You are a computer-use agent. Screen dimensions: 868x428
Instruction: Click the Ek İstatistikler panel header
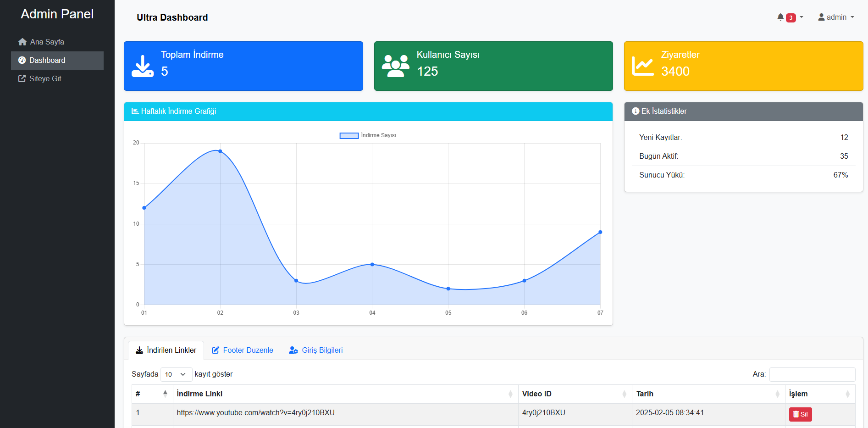point(744,111)
